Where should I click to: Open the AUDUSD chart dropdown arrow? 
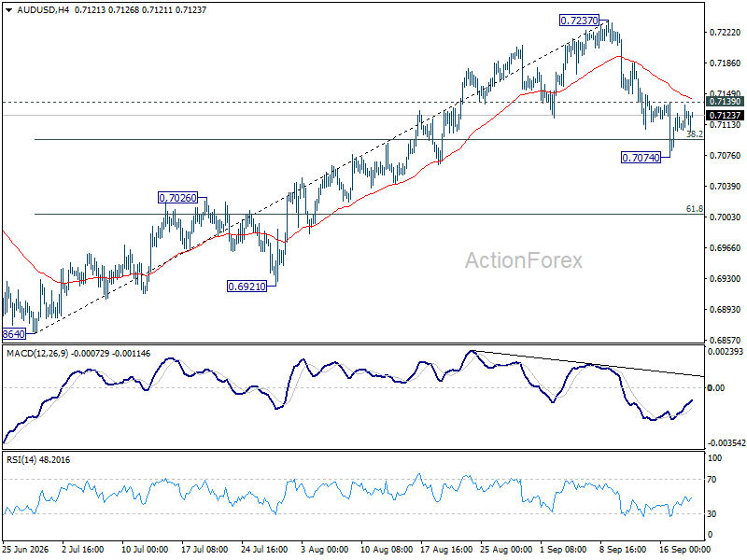click(x=9, y=10)
